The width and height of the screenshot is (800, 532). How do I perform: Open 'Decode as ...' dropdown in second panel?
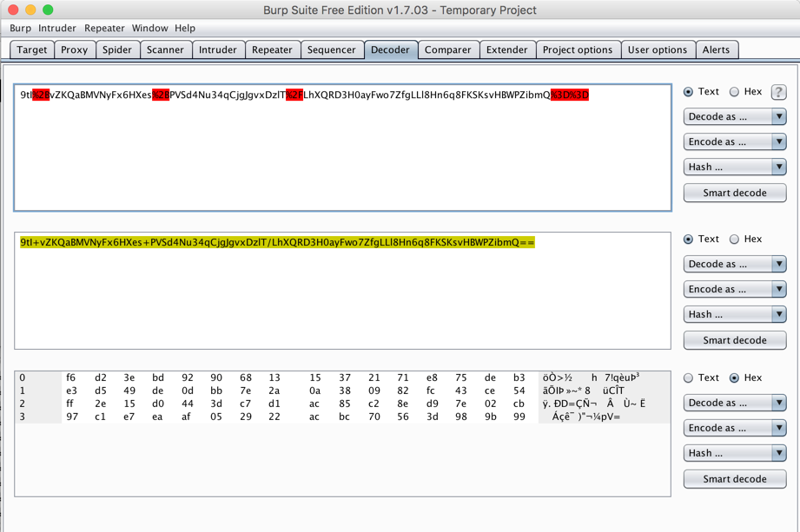pos(735,264)
